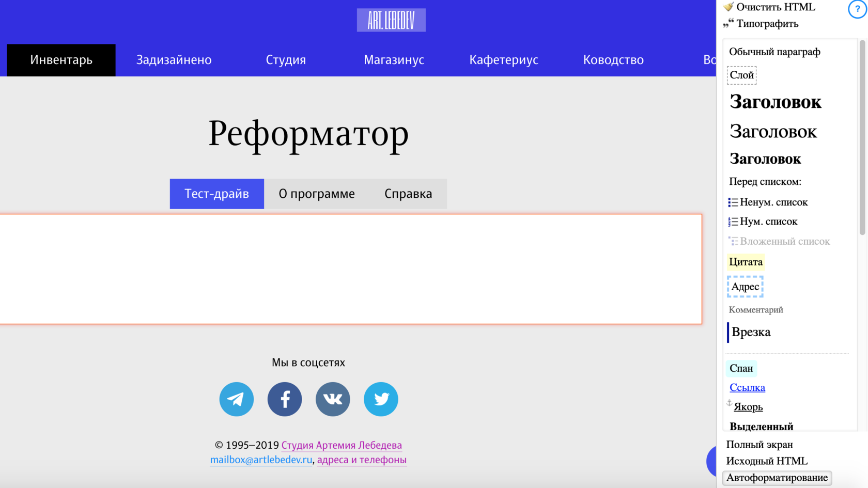Click the Реформатор page heading
Image resolution: width=868 pixels, height=488 pixels.
308,134
